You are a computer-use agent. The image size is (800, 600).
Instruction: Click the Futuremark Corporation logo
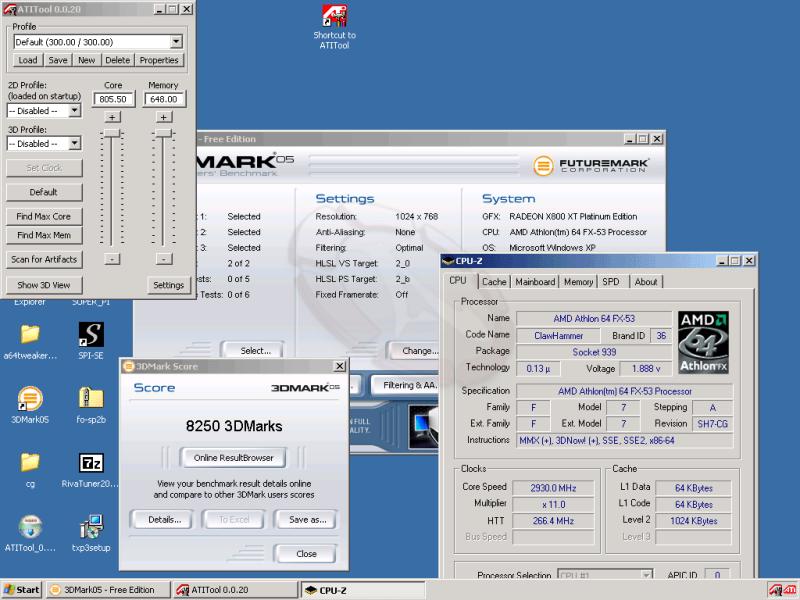pos(591,165)
